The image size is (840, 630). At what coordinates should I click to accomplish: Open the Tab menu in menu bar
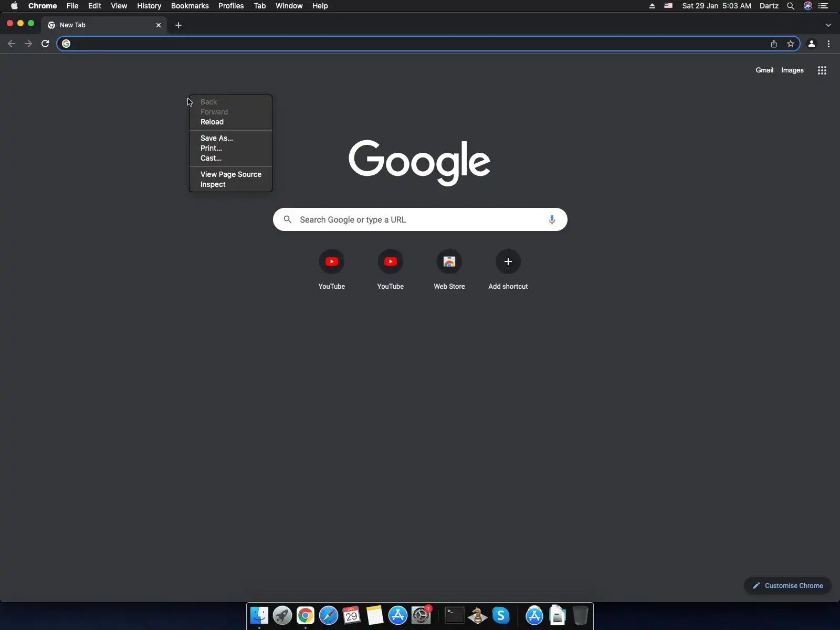click(260, 6)
